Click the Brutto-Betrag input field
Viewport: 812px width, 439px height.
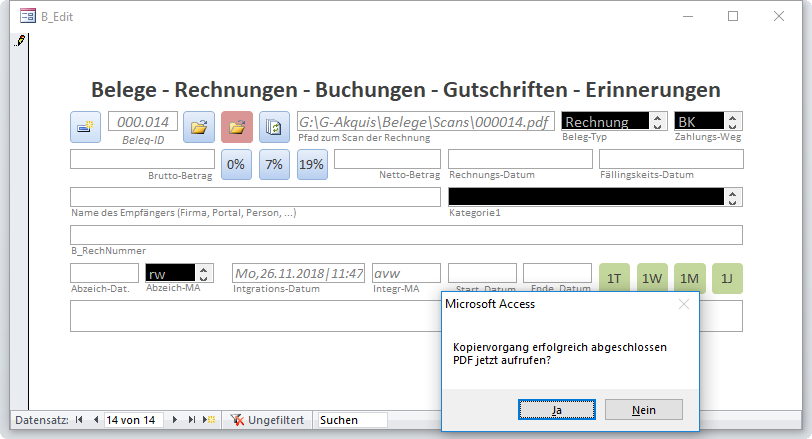[x=142, y=159]
